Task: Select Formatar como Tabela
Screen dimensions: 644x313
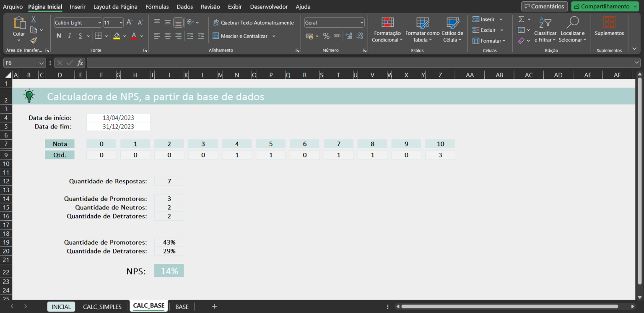Action: 422,29
